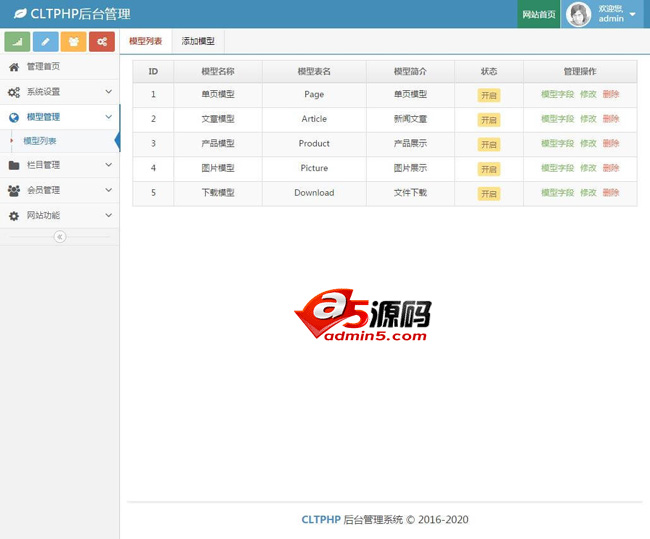Open the admin user dropdown arrow
The image size is (650, 539).
(x=633, y=14)
